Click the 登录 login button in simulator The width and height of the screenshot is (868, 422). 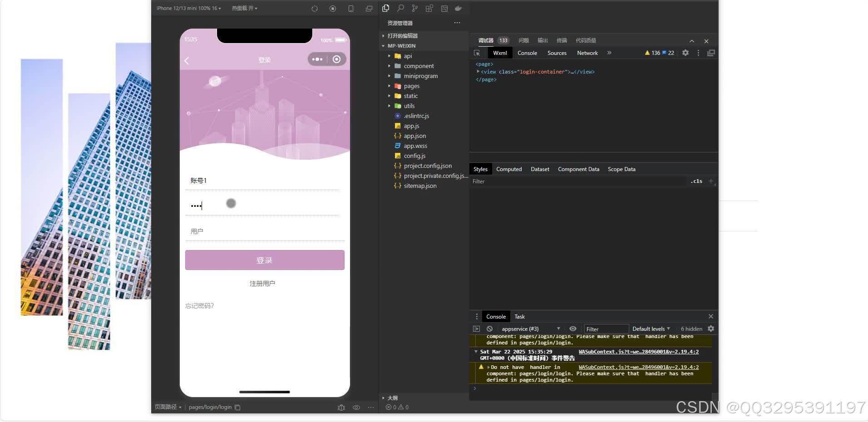pyautogui.click(x=264, y=260)
